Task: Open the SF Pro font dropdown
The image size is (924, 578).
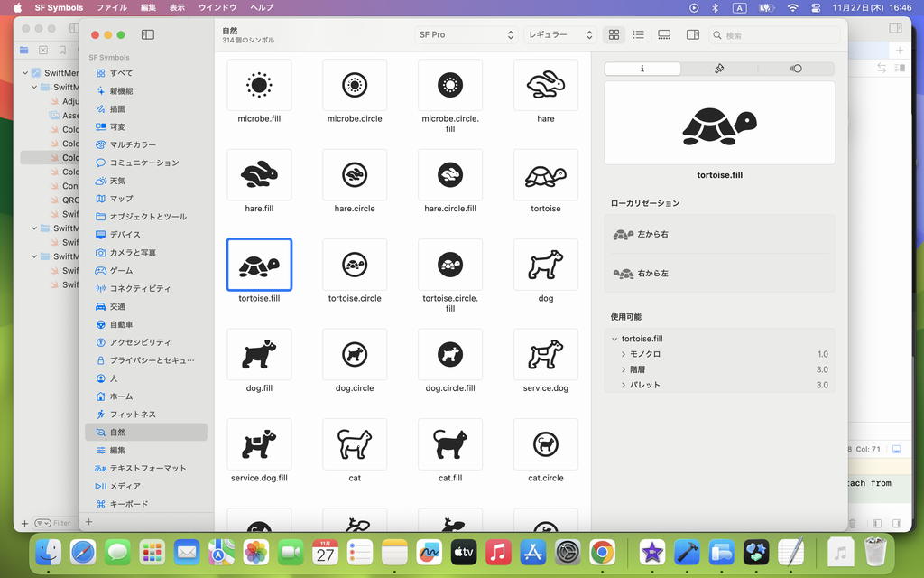Action: click(x=466, y=35)
